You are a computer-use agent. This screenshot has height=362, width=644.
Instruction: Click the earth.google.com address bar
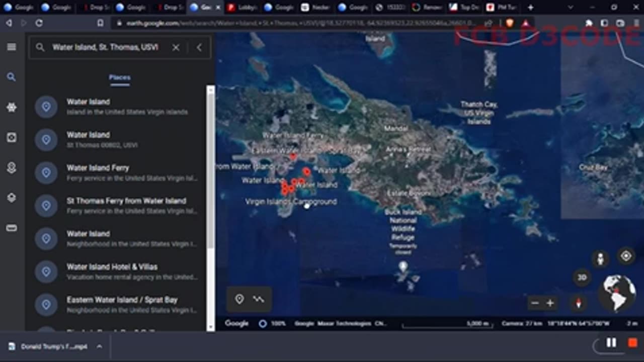(x=302, y=23)
